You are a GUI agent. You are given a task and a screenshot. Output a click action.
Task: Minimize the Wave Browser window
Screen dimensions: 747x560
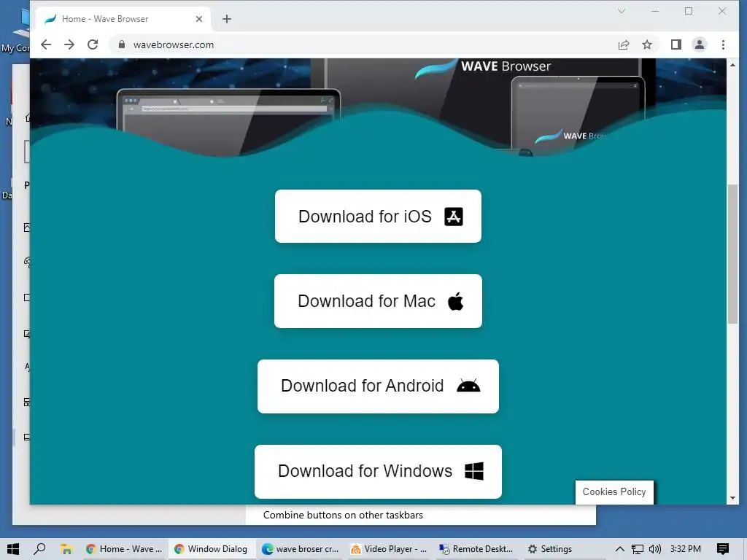tap(655, 11)
